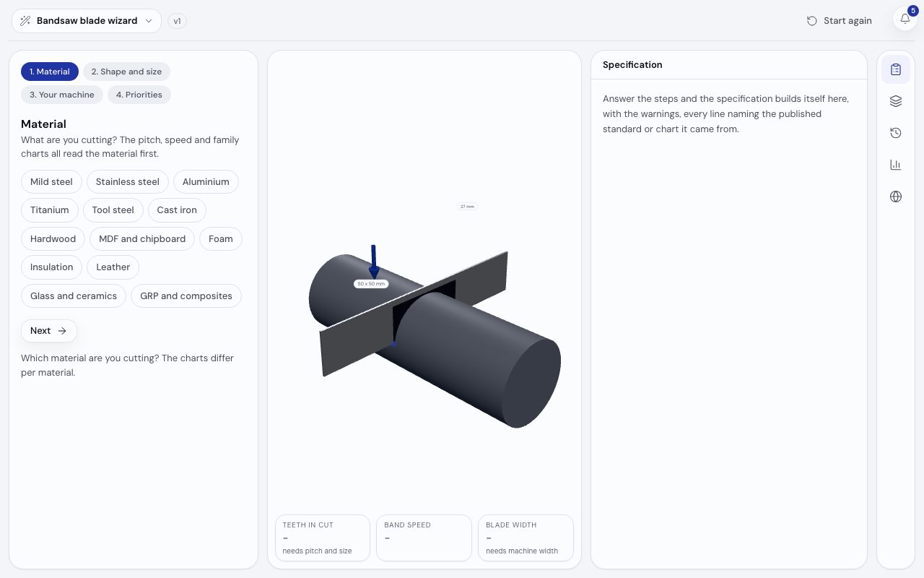This screenshot has height=578, width=924.
Task: Open the clipboard specification panel icon
Action: 896,69
